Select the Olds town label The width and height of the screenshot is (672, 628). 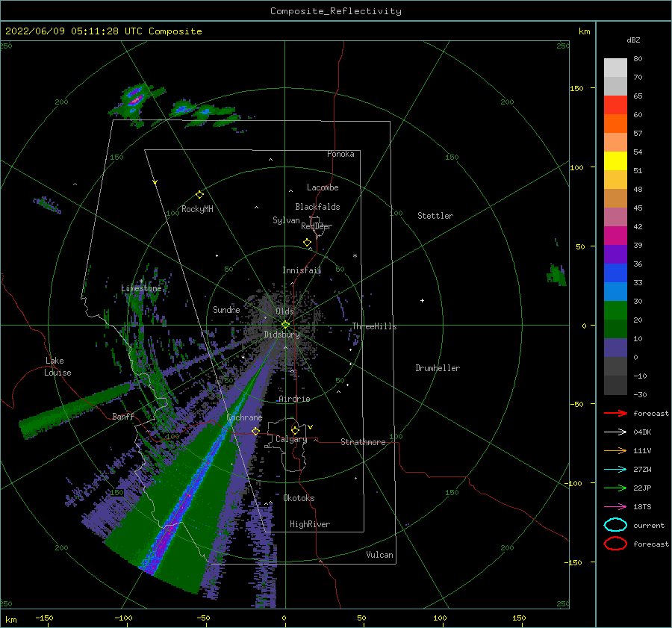[x=284, y=311]
